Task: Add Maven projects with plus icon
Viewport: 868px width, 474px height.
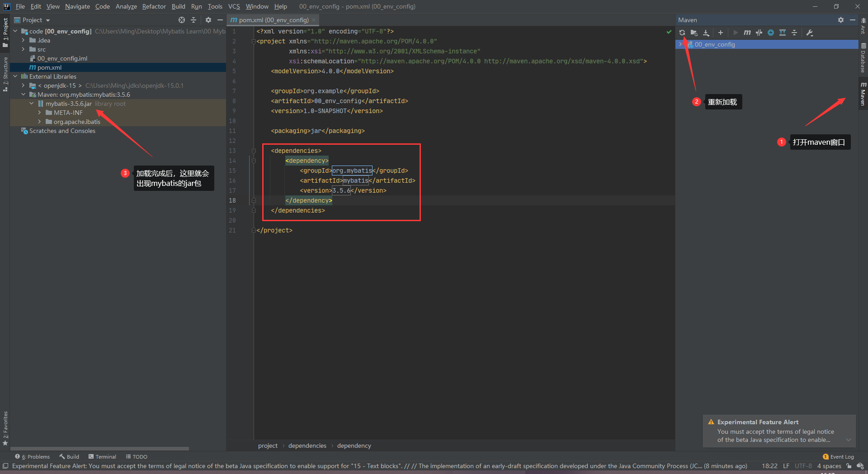Action: click(721, 33)
